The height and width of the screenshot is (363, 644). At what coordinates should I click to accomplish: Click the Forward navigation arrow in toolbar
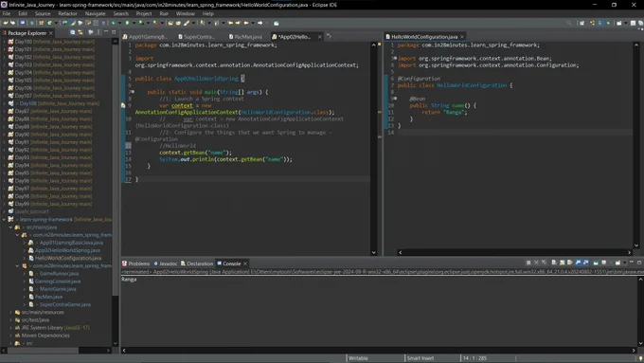coord(260,23)
